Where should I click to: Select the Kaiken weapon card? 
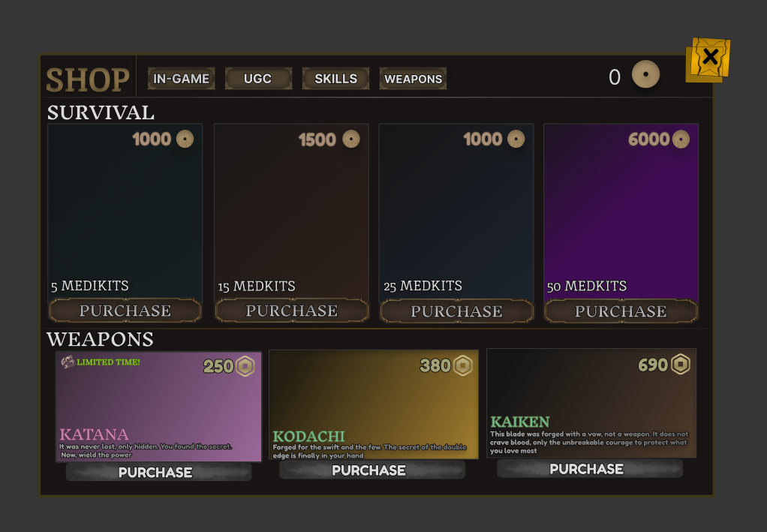pyautogui.click(x=591, y=403)
